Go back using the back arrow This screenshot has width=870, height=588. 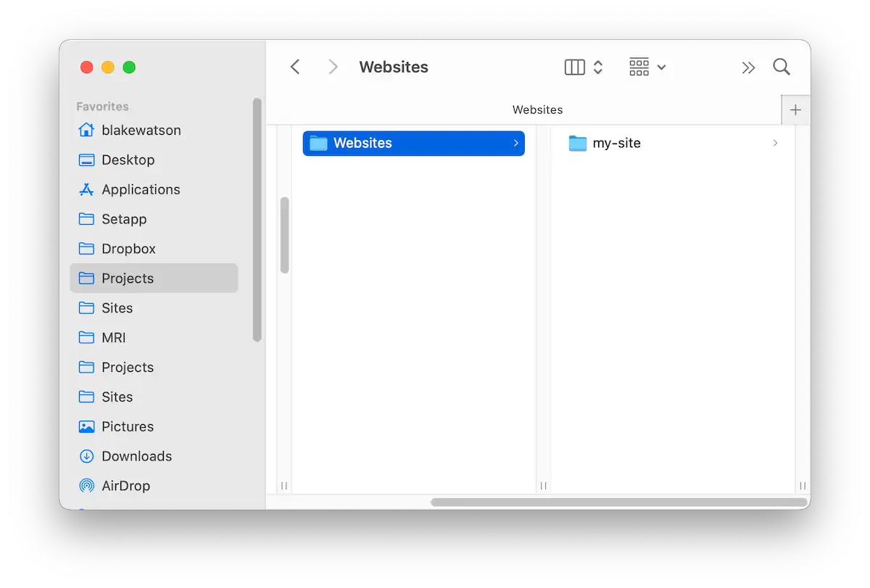click(295, 67)
